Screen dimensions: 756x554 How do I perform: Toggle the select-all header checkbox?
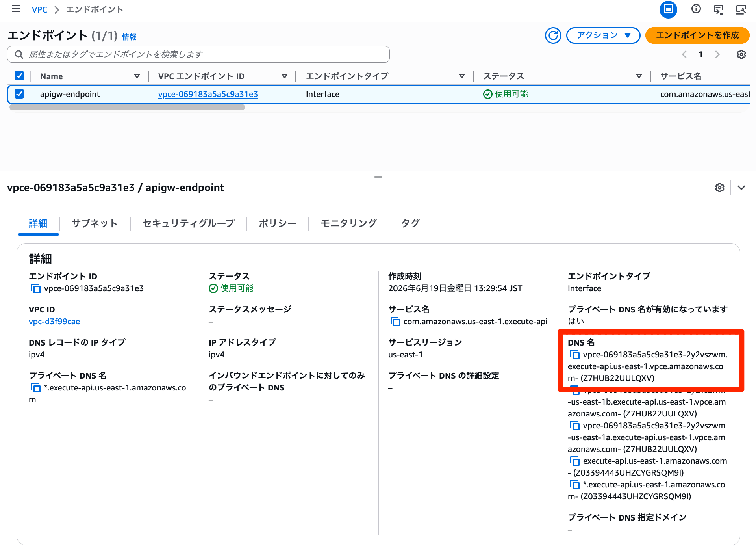pos(19,76)
